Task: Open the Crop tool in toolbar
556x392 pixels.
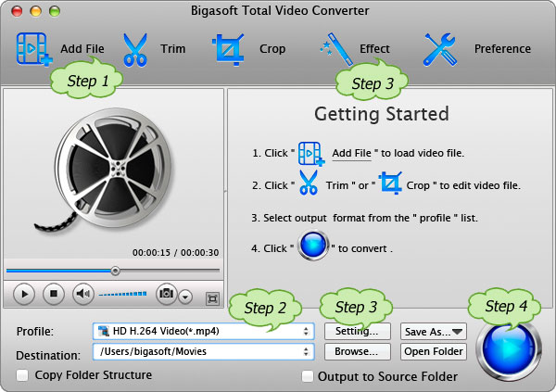Action: tap(228, 50)
